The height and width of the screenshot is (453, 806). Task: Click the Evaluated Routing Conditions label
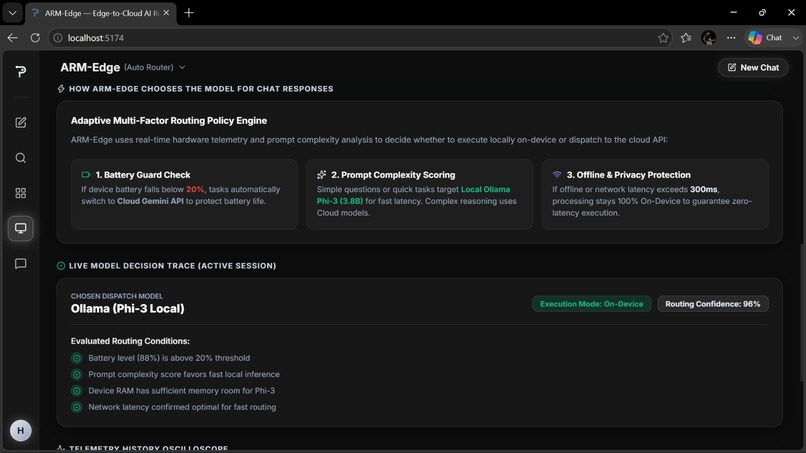[x=130, y=341]
